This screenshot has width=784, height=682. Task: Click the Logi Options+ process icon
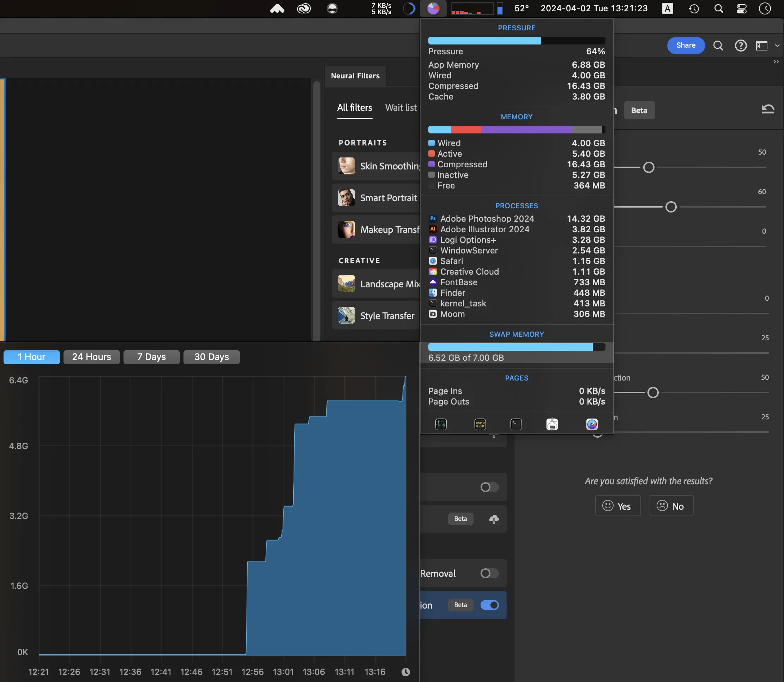pyautogui.click(x=433, y=240)
